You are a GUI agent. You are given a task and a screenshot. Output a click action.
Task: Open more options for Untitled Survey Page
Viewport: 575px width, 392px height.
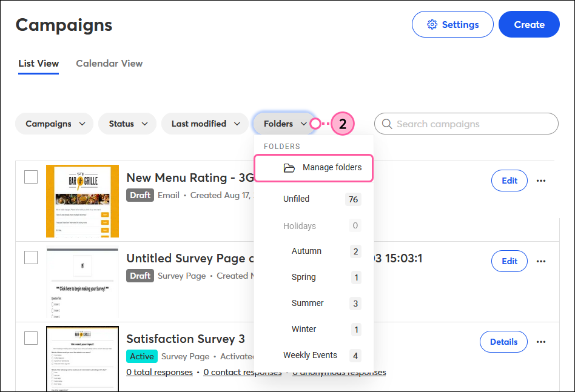541,261
